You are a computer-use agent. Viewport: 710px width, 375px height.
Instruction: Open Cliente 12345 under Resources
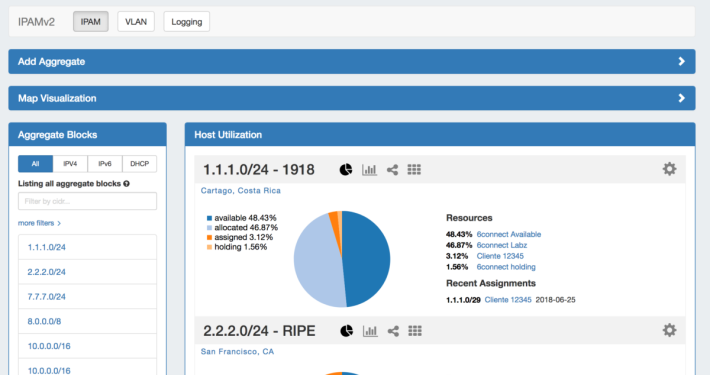tap(500, 256)
